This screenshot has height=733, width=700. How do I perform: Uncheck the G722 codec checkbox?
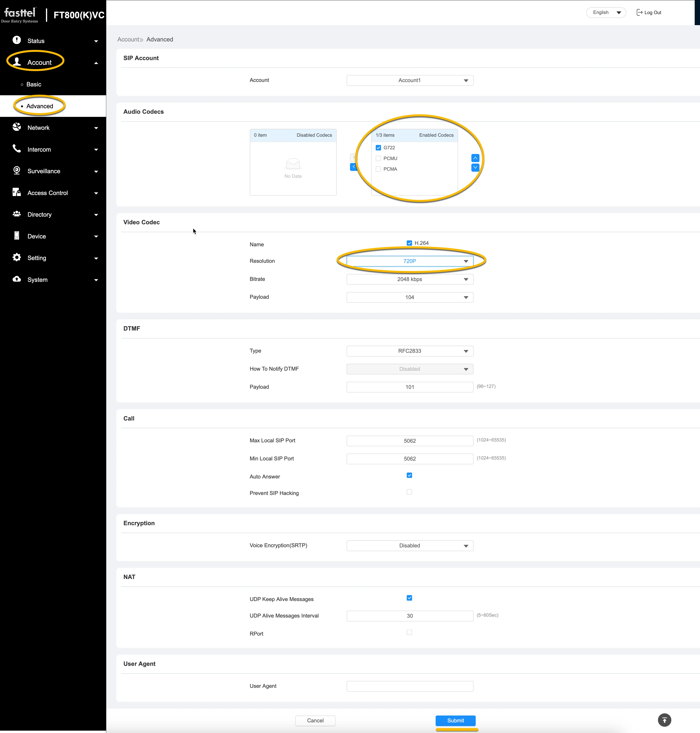pos(378,148)
